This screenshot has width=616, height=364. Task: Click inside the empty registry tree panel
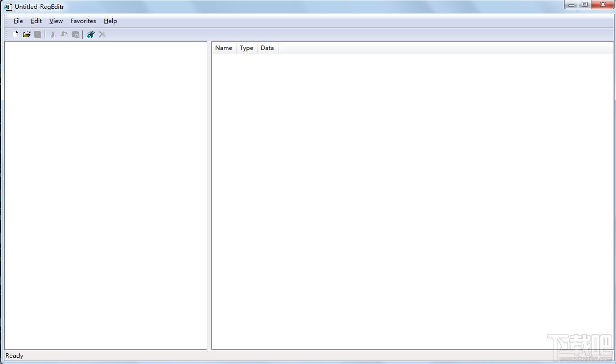tap(105, 196)
